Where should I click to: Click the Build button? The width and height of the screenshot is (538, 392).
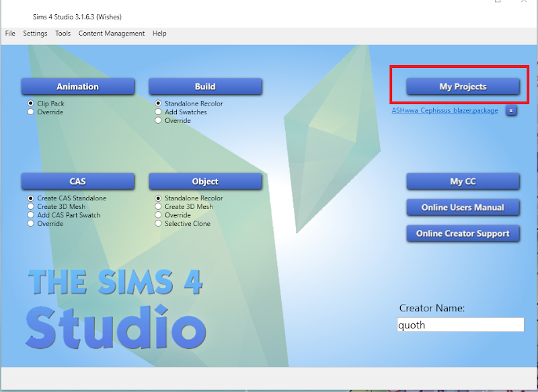[x=205, y=87]
